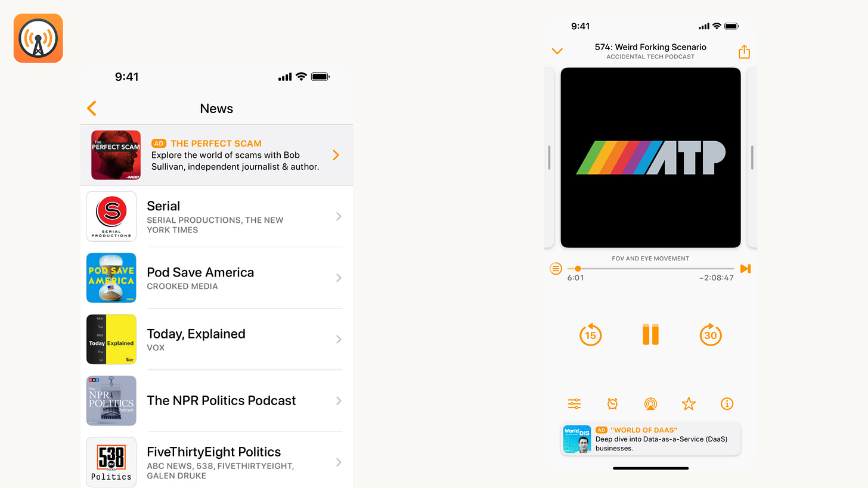
Task: Click the playback progress slider track
Action: click(x=650, y=269)
